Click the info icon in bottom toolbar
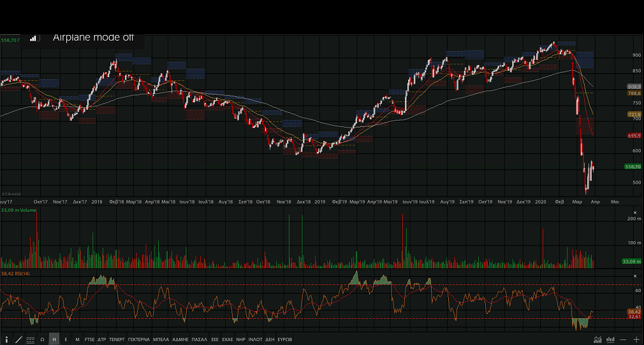 click(x=6, y=339)
